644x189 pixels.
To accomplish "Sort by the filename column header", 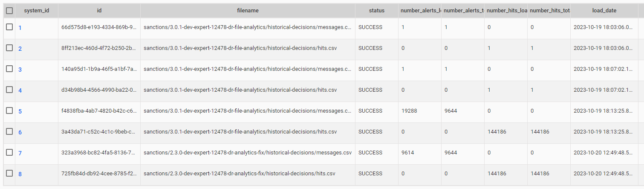I will point(248,11).
